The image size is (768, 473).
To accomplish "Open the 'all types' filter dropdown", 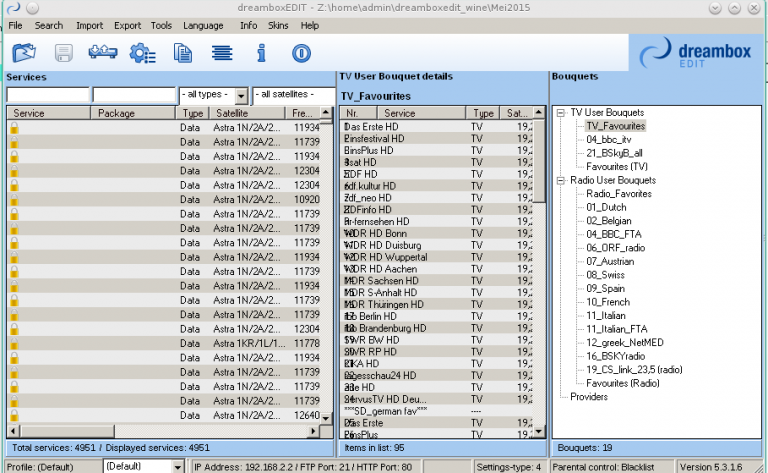I will (x=240, y=95).
